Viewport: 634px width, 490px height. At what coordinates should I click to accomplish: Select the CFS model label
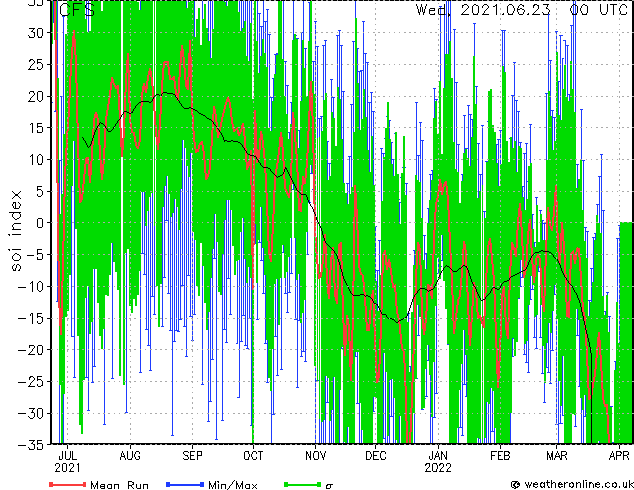tap(77, 9)
